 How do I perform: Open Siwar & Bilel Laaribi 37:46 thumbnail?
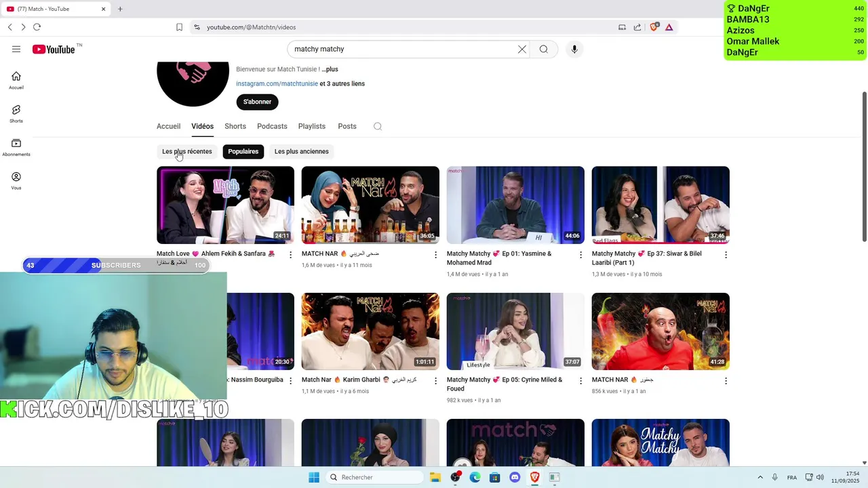pos(660,205)
